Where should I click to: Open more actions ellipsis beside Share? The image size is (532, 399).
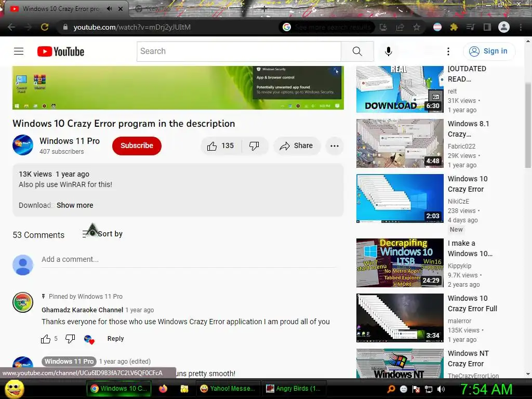[x=335, y=146]
